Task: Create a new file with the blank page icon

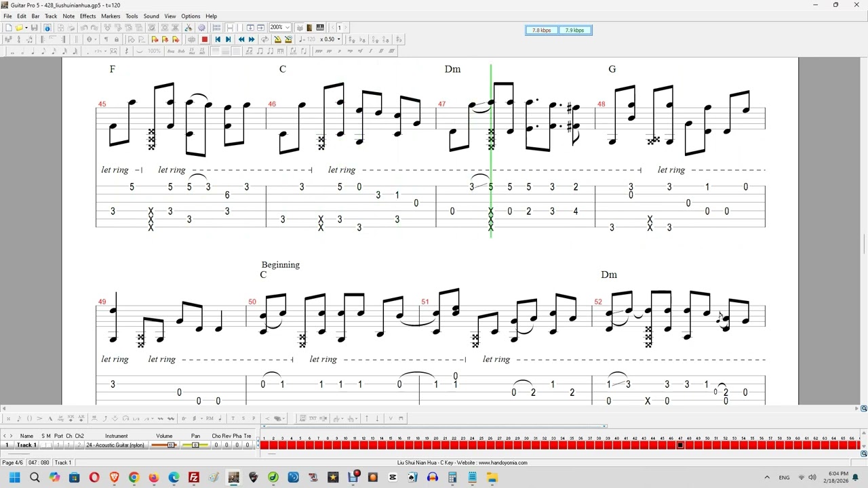Action: [8, 28]
